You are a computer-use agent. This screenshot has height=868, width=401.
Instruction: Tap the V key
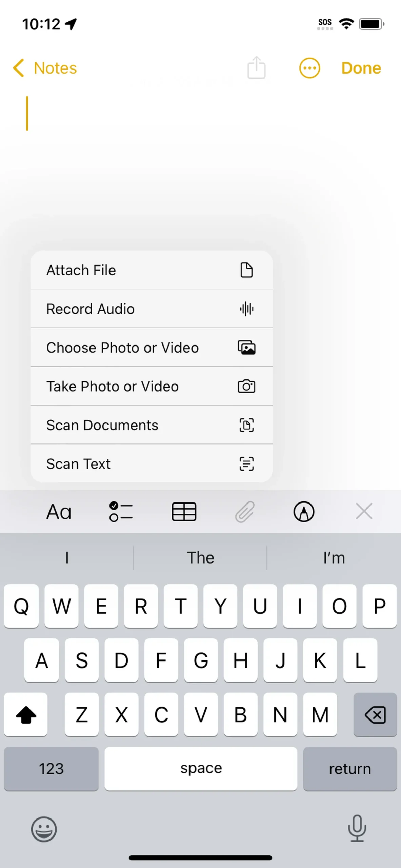click(201, 715)
